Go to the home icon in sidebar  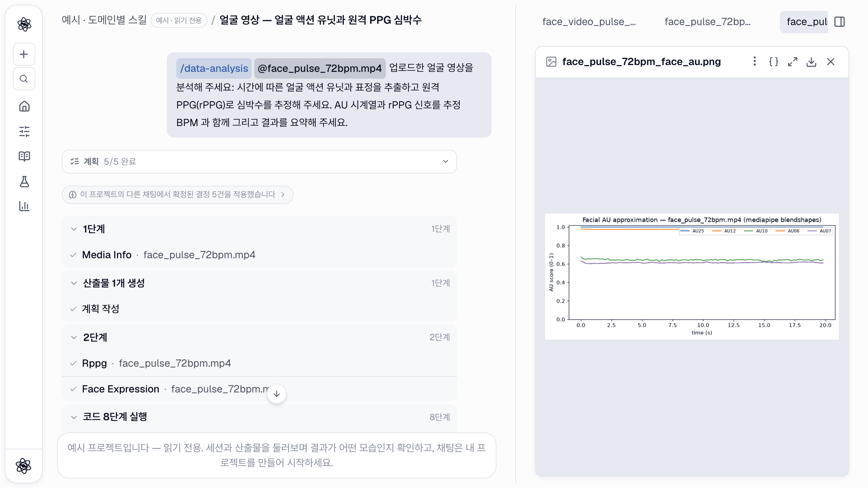click(x=24, y=106)
